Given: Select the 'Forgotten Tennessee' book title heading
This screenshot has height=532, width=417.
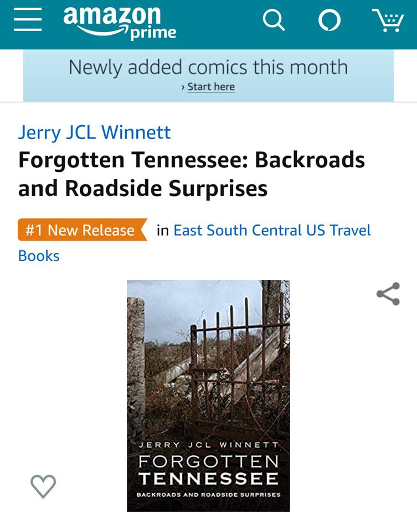Looking at the screenshot, I should click(x=191, y=174).
